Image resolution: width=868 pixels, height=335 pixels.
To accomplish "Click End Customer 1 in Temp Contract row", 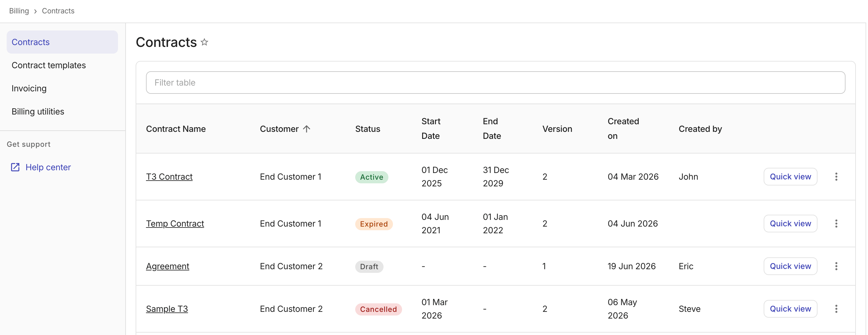I will [290, 224].
